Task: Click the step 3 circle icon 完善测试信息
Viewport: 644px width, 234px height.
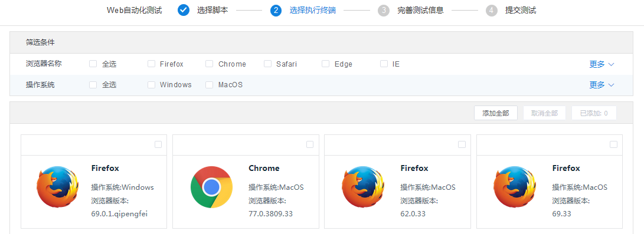Action: [x=384, y=10]
